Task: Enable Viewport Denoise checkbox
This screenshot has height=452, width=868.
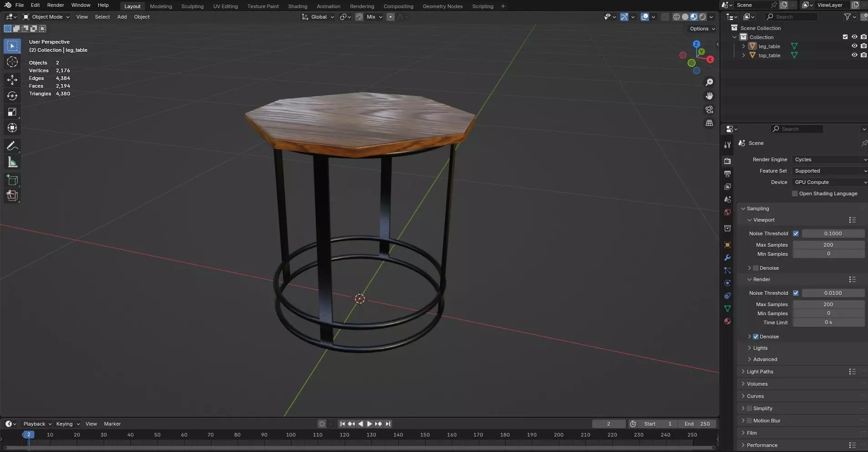Action: (x=756, y=268)
